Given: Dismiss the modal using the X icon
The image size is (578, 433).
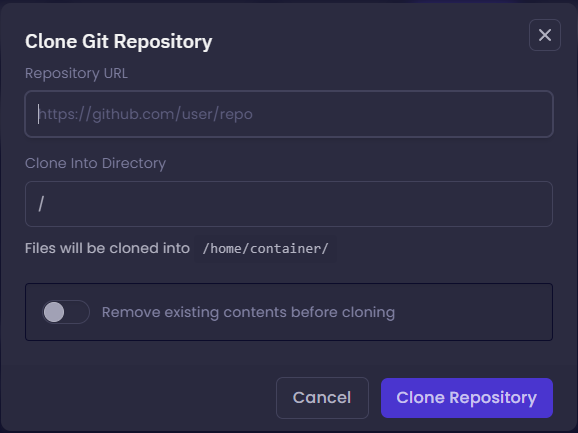Looking at the screenshot, I should (544, 35).
